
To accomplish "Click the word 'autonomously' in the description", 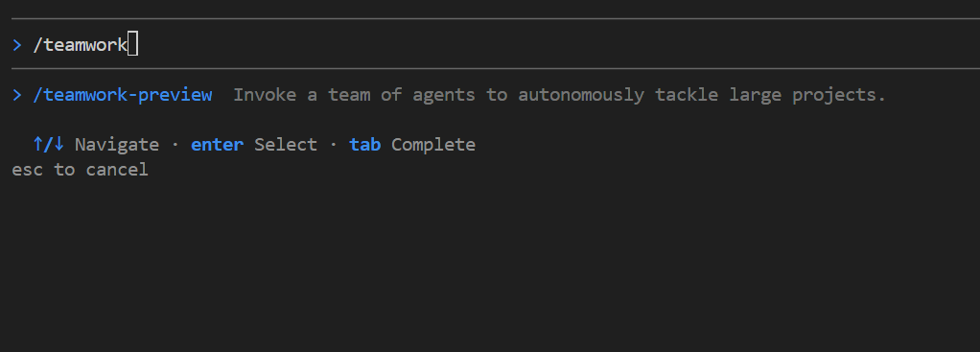I will tap(581, 95).
